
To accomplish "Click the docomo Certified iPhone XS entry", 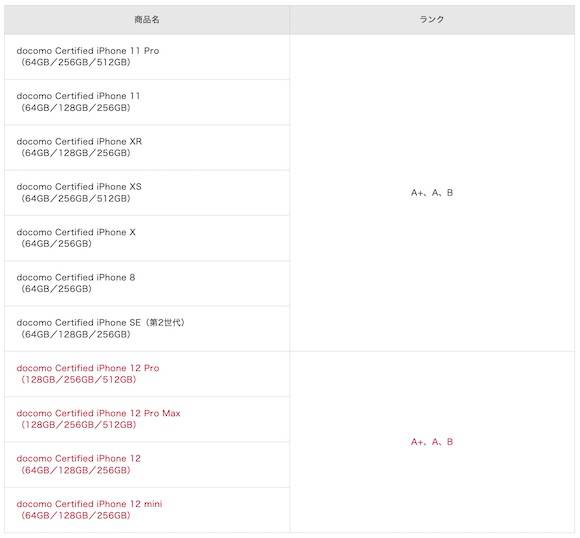I will point(147,193).
